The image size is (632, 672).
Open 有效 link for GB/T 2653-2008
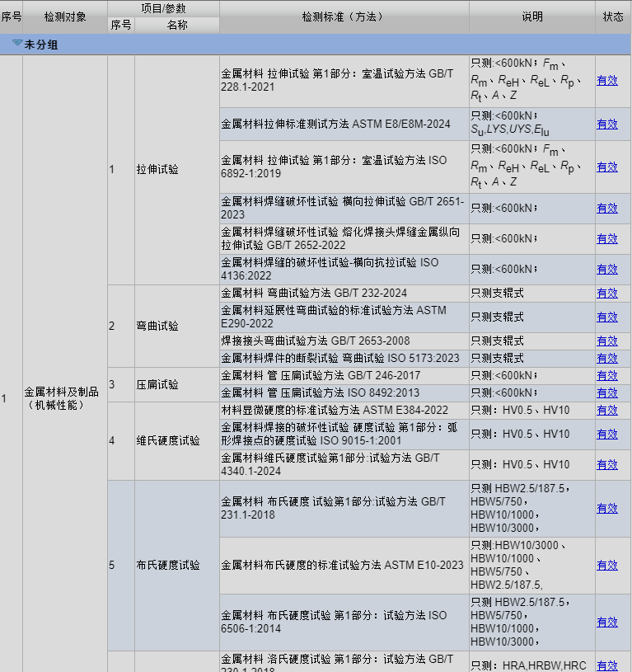[x=607, y=341]
